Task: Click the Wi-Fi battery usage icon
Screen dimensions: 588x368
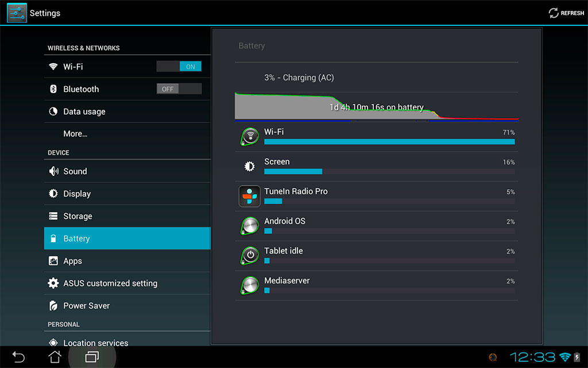Action: coord(249,137)
